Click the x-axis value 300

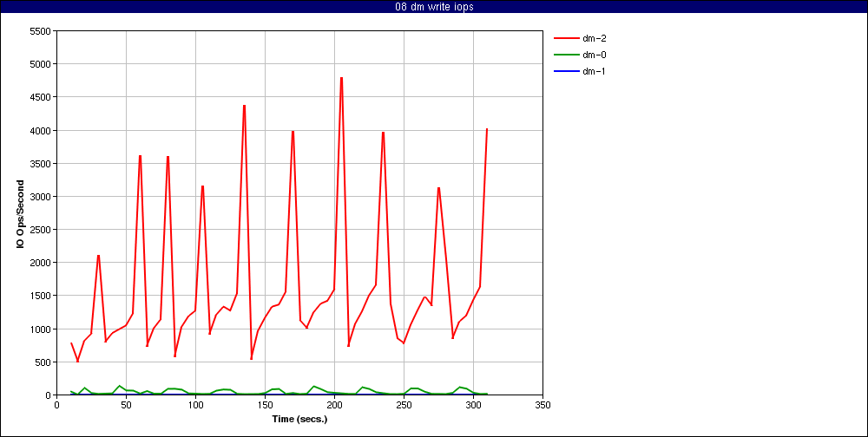(x=473, y=405)
